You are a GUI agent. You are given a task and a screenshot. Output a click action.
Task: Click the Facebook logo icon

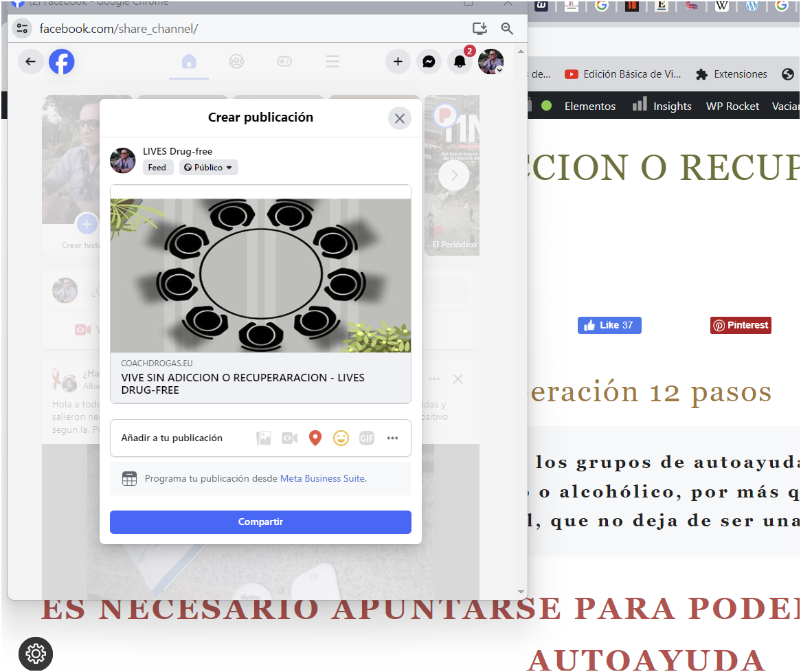61,62
